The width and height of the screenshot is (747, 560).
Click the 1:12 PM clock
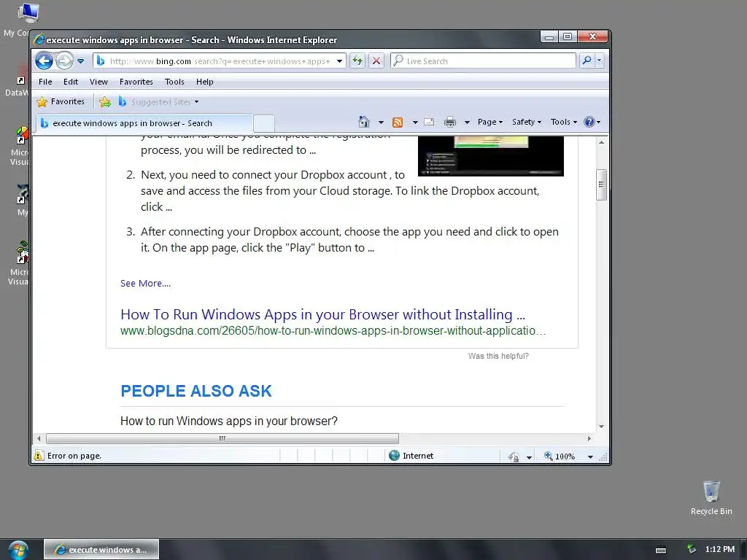click(720, 549)
